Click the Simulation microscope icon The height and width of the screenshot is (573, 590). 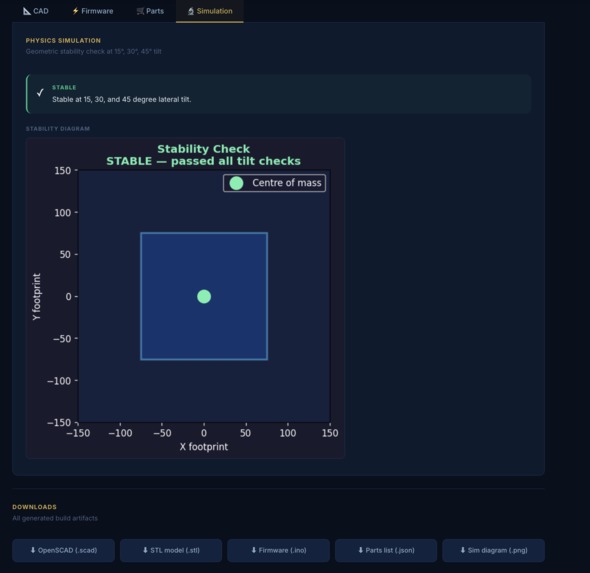click(x=191, y=11)
